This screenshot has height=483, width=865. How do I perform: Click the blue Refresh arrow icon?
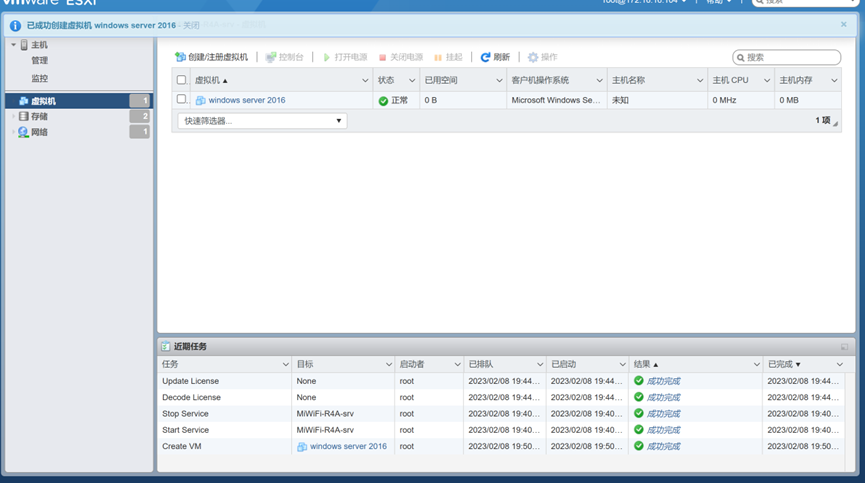pyautogui.click(x=485, y=57)
